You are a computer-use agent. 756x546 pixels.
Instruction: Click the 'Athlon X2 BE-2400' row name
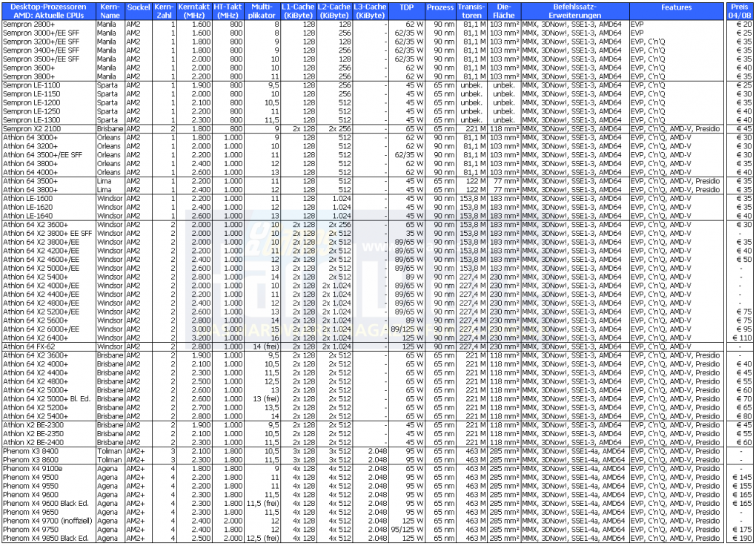click(33, 442)
